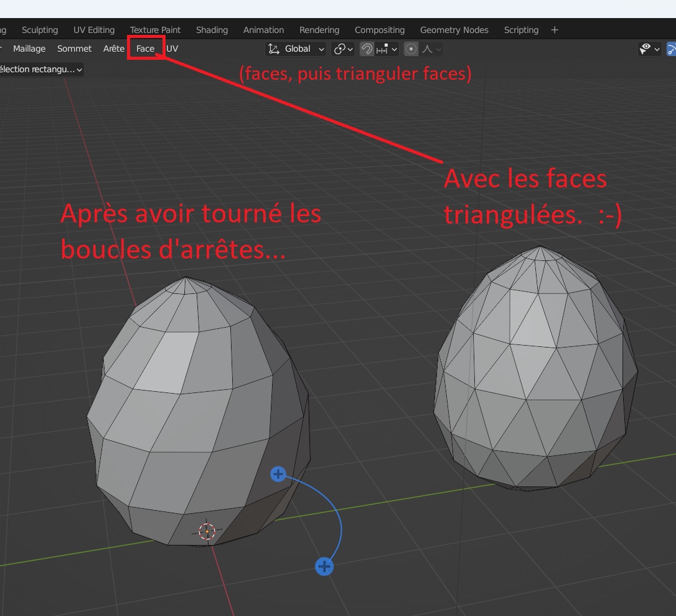Switch to the UV Editing workspace tab
The width and height of the screenshot is (676, 616).
coord(94,30)
